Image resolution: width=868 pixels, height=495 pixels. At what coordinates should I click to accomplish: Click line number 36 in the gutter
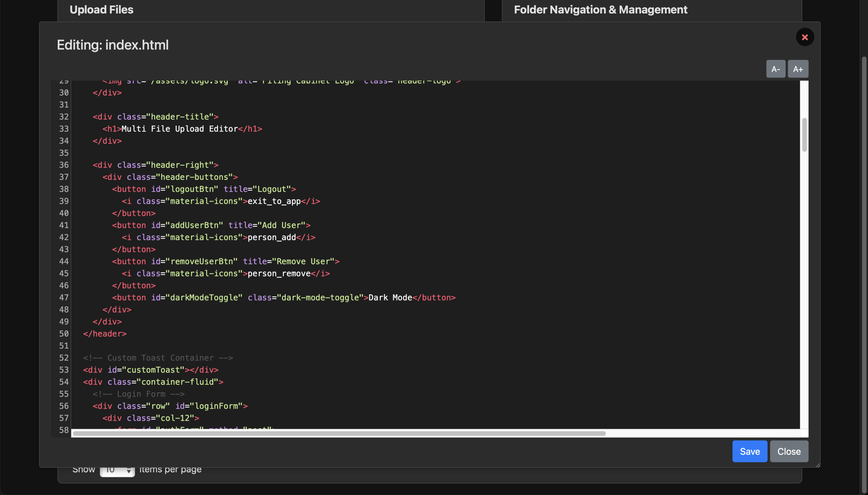[x=64, y=165]
